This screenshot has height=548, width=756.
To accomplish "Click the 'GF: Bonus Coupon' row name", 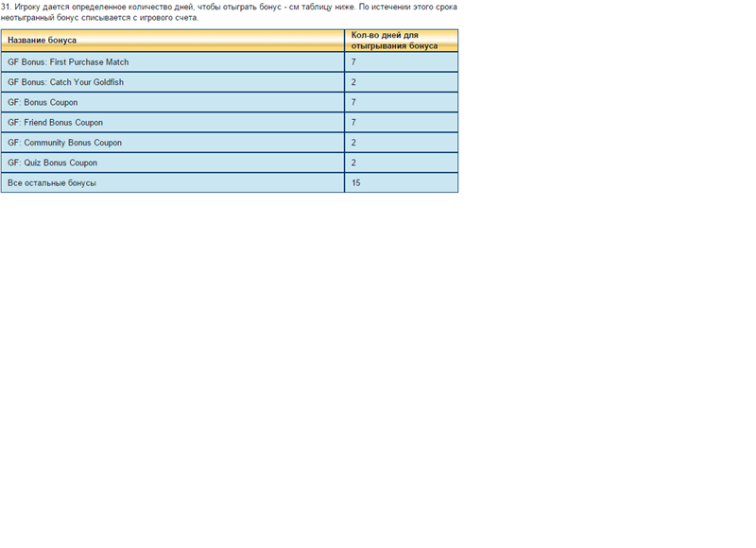I will pos(43,102).
